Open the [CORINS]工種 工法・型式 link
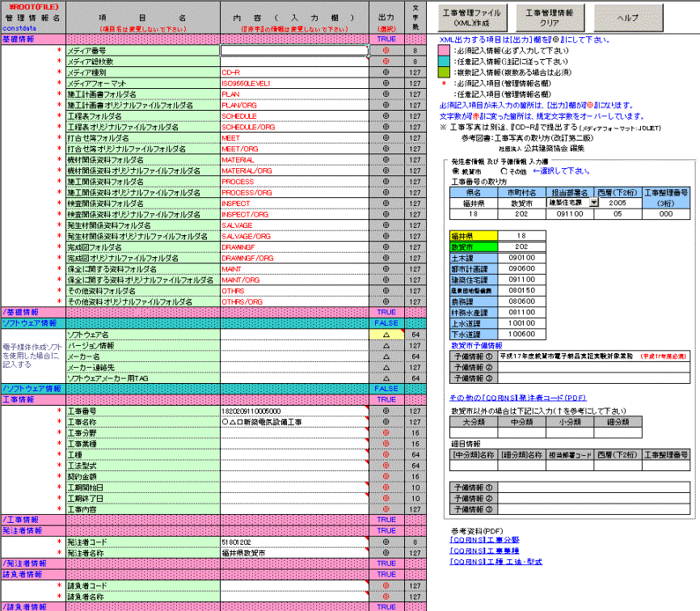The width and height of the screenshot is (700, 611). point(496,562)
